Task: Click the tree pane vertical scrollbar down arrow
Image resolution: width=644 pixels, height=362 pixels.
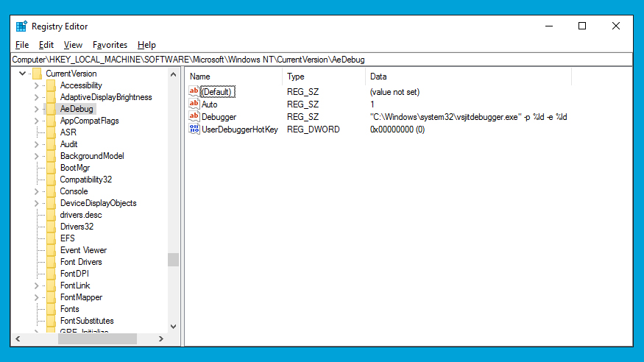Action: click(174, 326)
